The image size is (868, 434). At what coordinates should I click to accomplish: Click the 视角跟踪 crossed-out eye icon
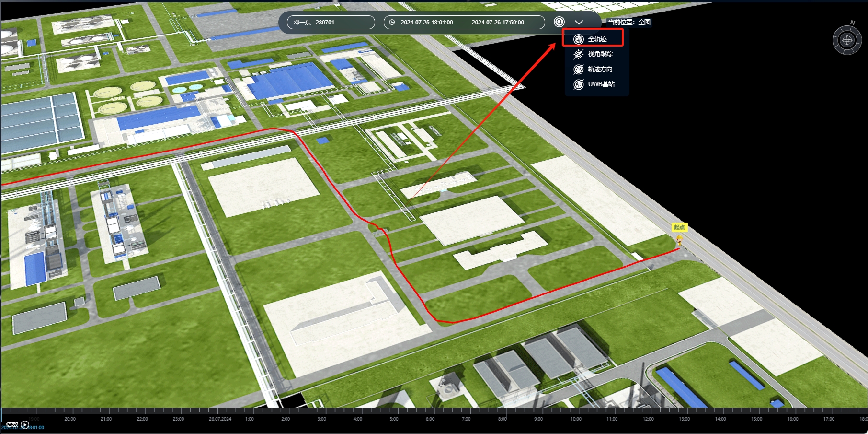pos(579,54)
